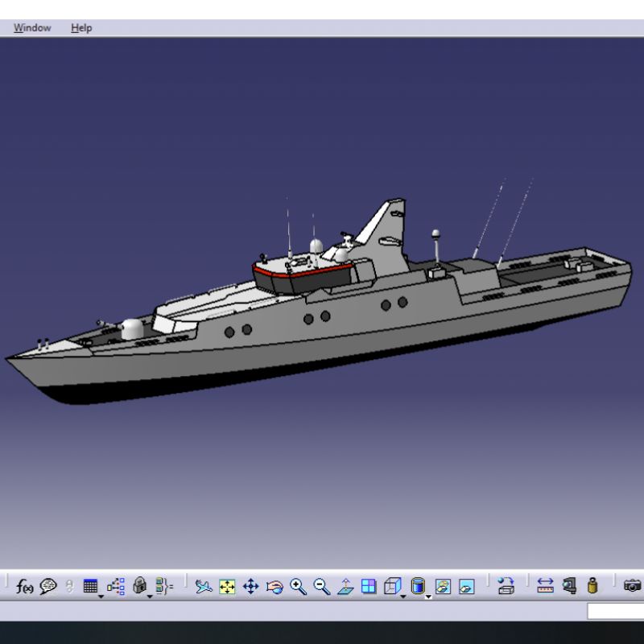Open the shading render style dropdown
The width and height of the screenshot is (644, 644).
[x=426, y=595]
